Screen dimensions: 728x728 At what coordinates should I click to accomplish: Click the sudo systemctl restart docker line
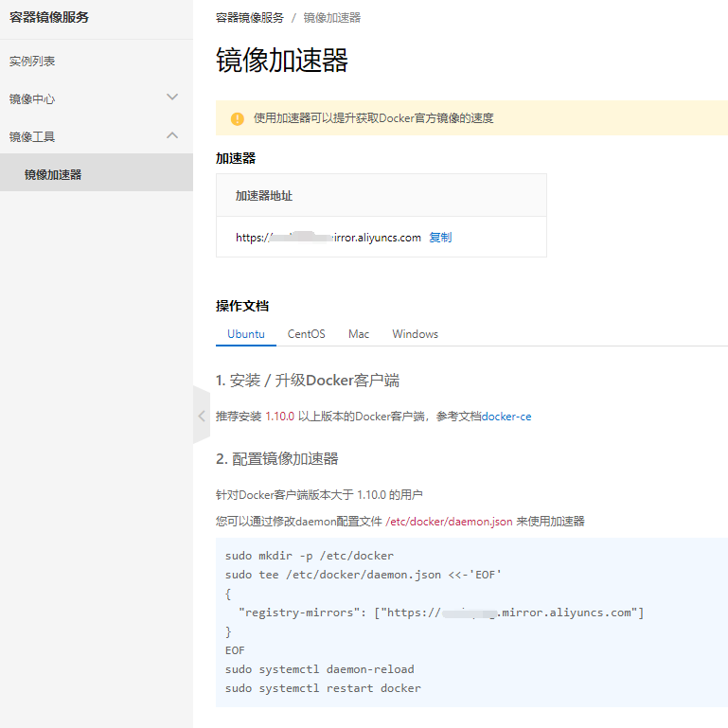pos(323,688)
